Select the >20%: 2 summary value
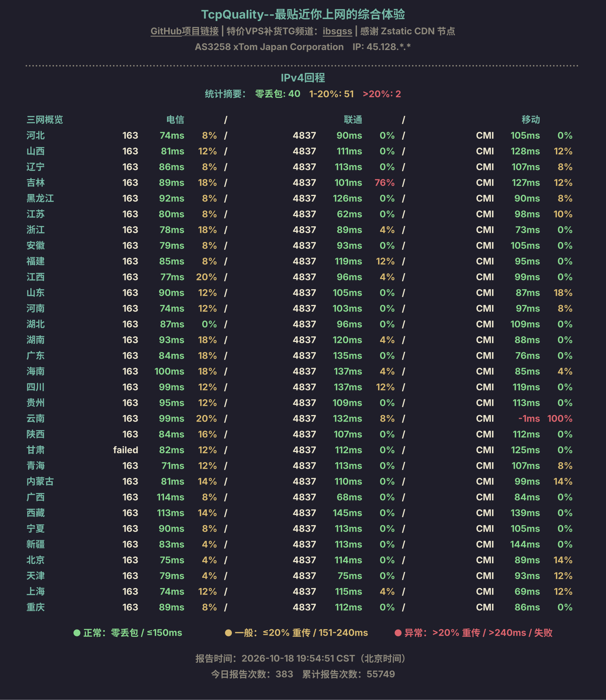The image size is (606, 700). click(x=382, y=94)
